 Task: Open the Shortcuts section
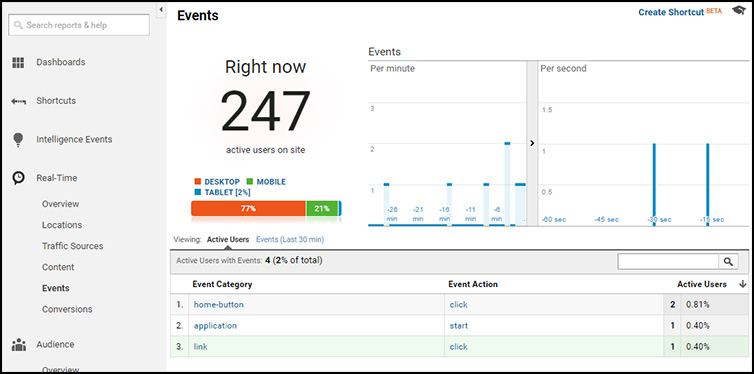click(56, 100)
